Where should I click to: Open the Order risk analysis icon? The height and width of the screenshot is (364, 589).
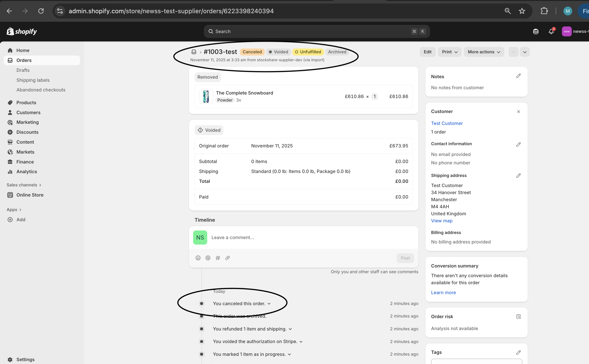518,317
